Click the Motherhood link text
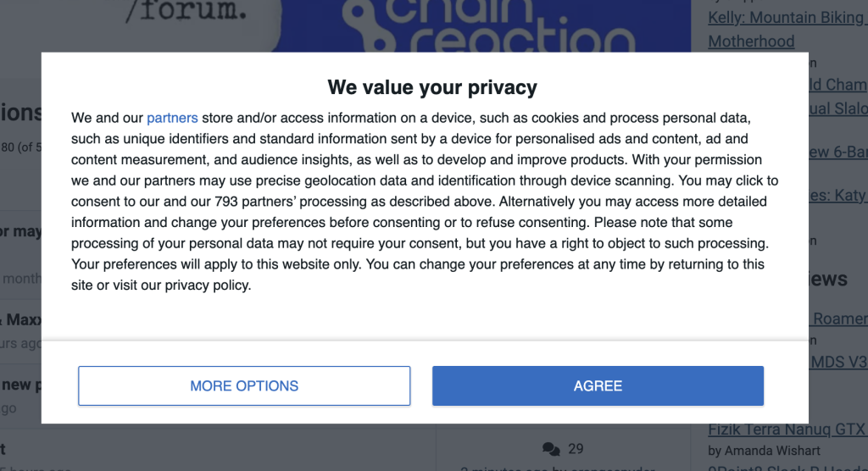The width and height of the screenshot is (868, 471). pyautogui.click(x=751, y=42)
